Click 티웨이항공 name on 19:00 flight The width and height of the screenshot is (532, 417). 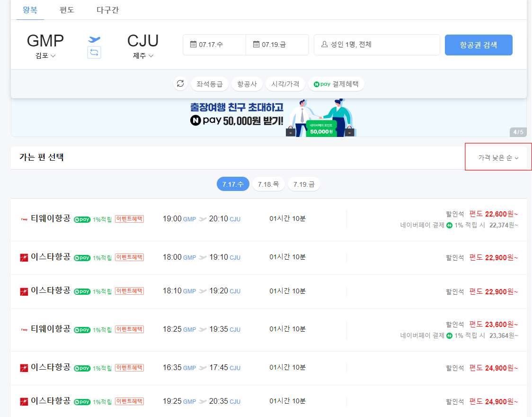tap(51, 218)
